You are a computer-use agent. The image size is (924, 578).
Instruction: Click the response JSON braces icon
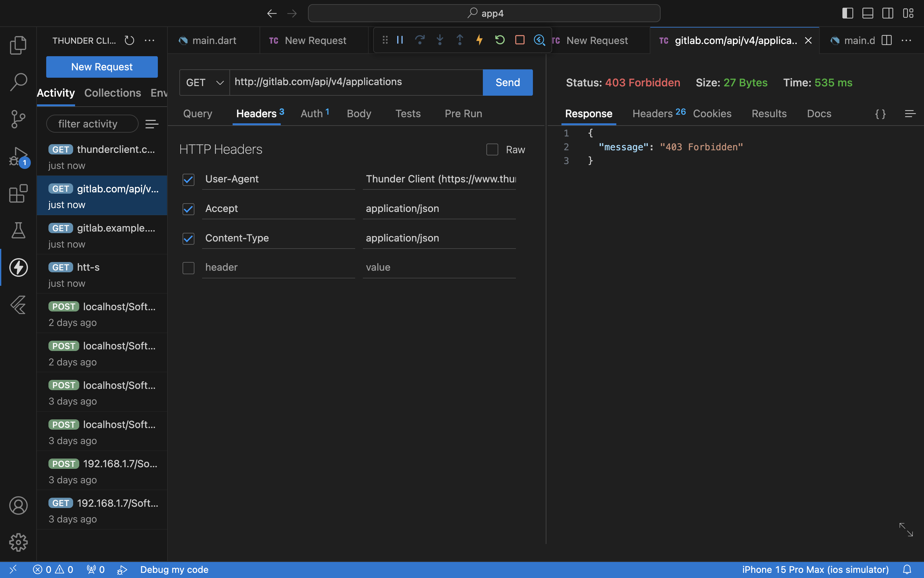coord(880,114)
